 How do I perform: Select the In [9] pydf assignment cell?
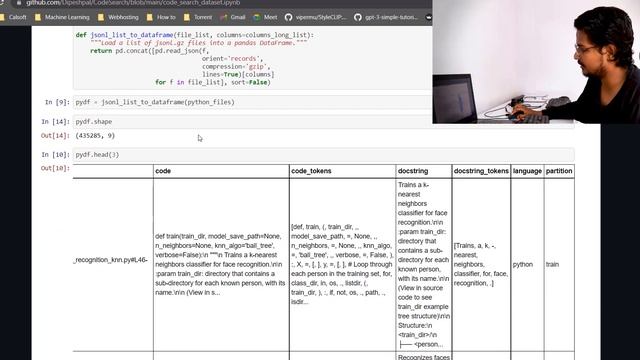coord(252,102)
